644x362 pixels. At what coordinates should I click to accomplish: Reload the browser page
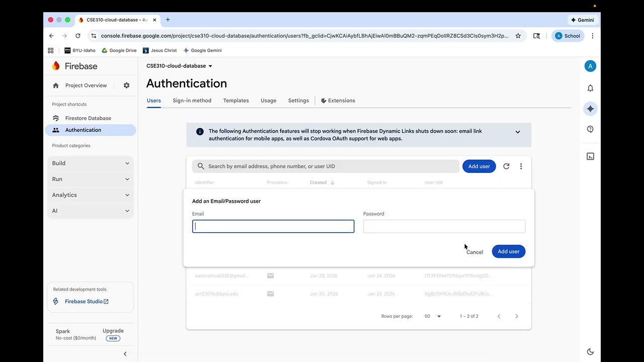click(77, 36)
